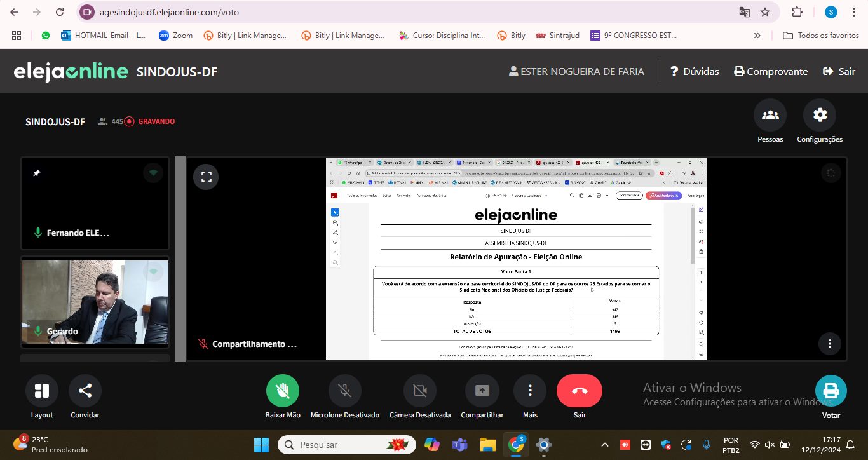Expand shared screen to fullscreen
868x460 pixels.
coord(206,177)
